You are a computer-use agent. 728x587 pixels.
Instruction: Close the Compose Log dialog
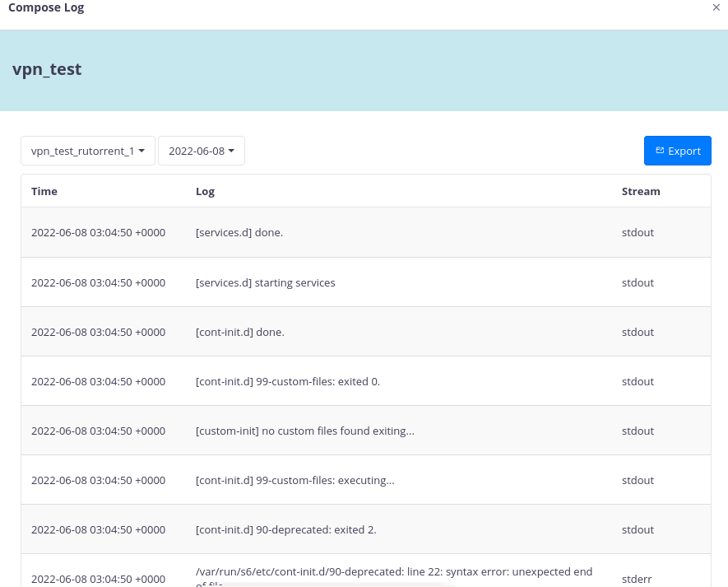(716, 7)
